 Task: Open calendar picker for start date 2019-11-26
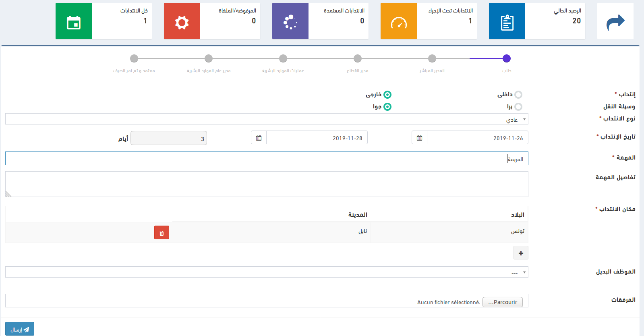tap(419, 138)
